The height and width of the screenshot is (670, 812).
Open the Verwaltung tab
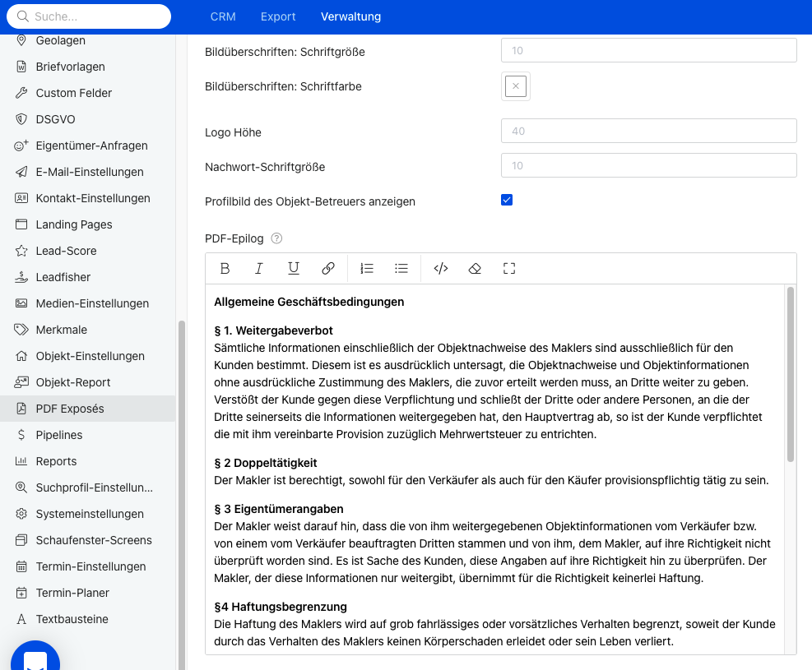(351, 16)
